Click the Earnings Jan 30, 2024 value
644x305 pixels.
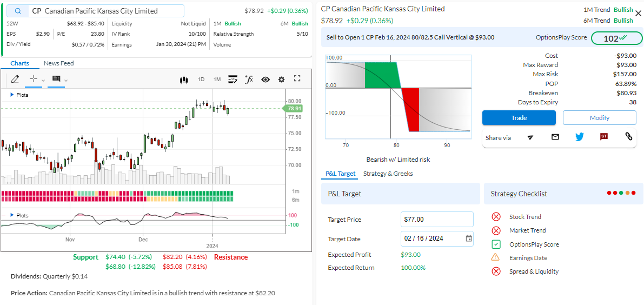(181, 44)
